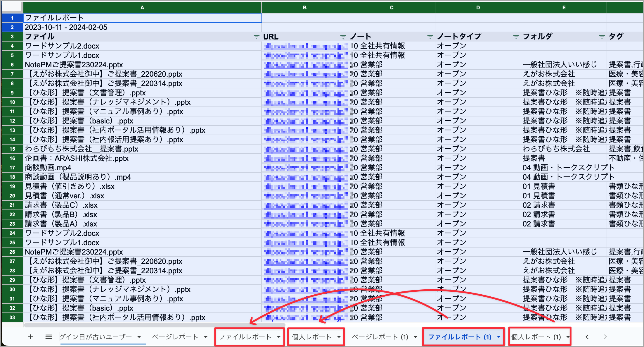This screenshot has width=644, height=347.
Task: Select row 17 header
Action: [12, 168]
